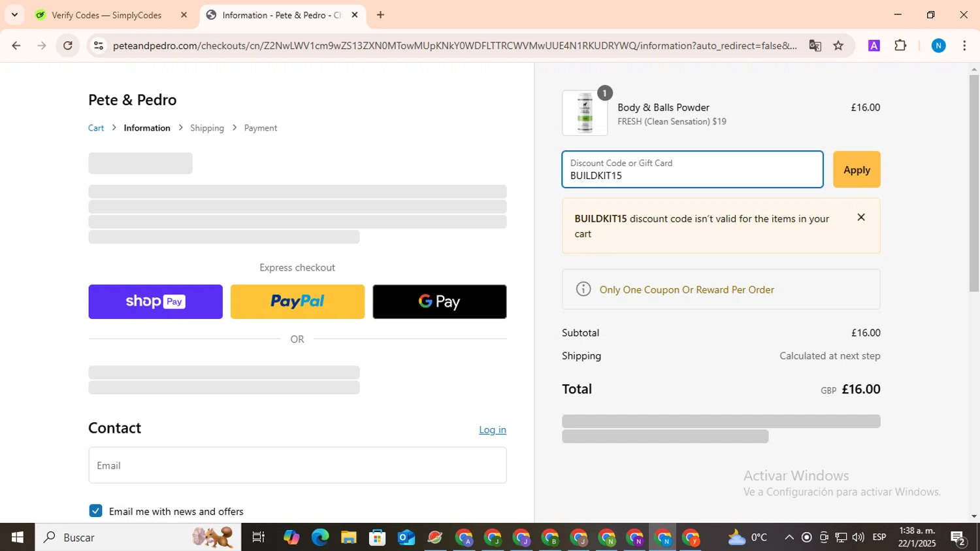Click Body & Balls Powder product thumbnail
The height and width of the screenshot is (551, 980).
coord(585,113)
